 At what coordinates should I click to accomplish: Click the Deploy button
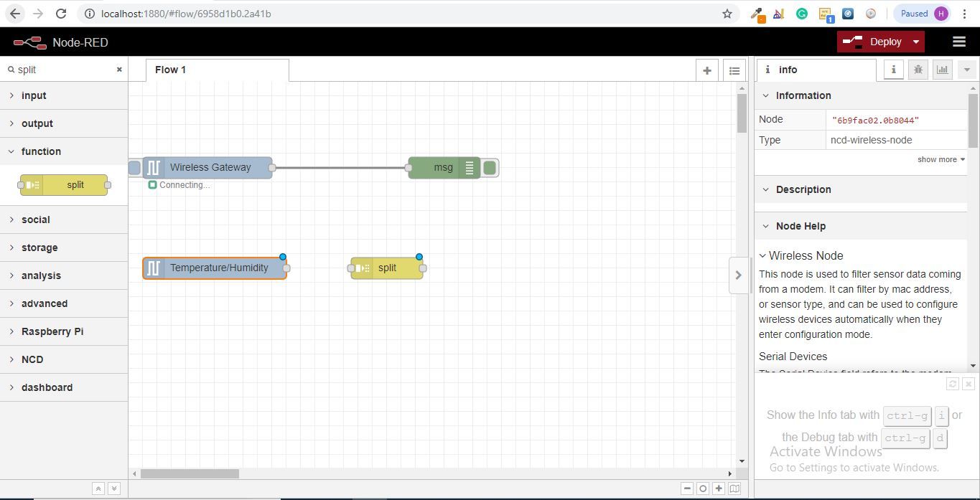coord(872,42)
